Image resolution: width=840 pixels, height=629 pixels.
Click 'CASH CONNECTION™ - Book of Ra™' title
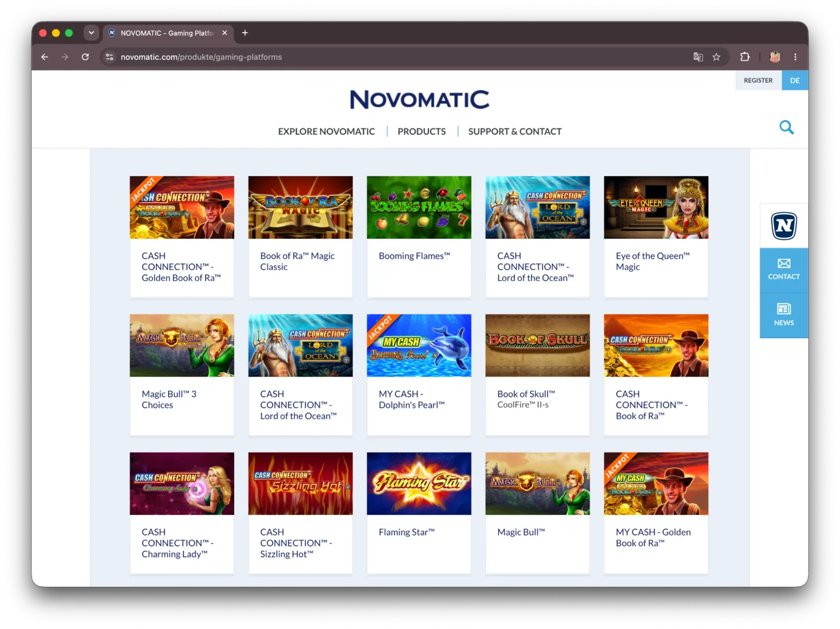point(652,405)
